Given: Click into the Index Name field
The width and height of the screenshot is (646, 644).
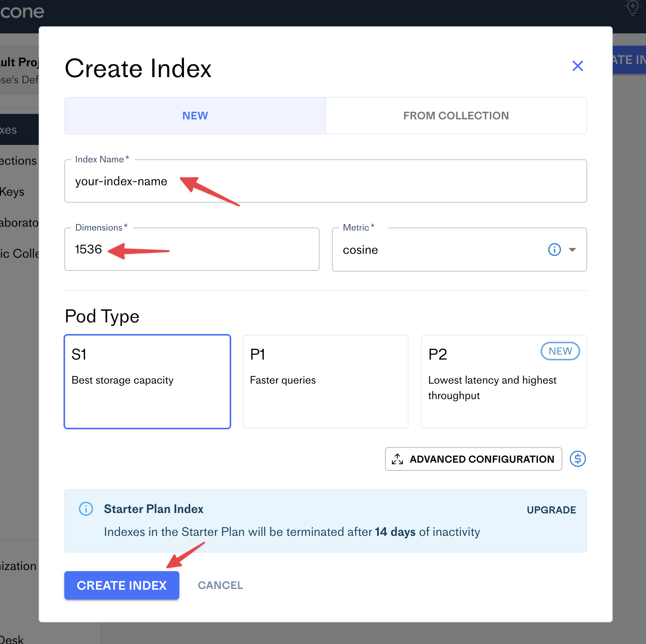Looking at the screenshot, I should pyautogui.click(x=325, y=181).
